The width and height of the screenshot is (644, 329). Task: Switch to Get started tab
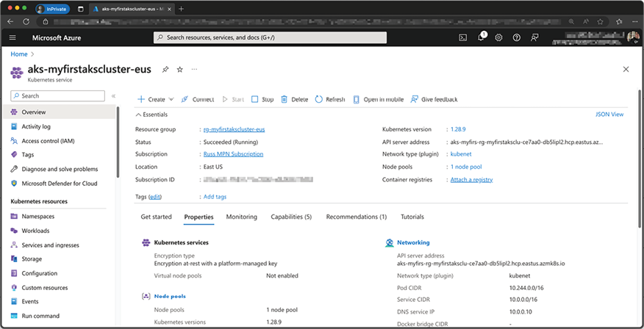(x=156, y=217)
